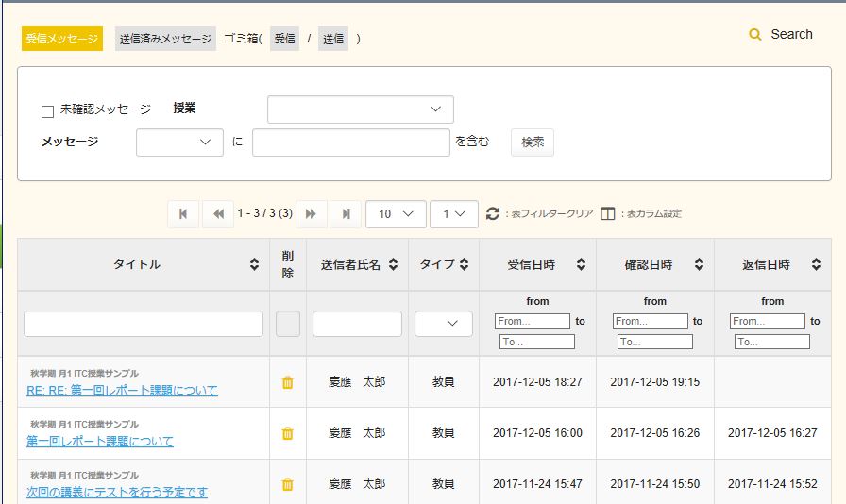The image size is (846, 504).
Task: Click the タイトル filter text field
Action: (x=144, y=324)
